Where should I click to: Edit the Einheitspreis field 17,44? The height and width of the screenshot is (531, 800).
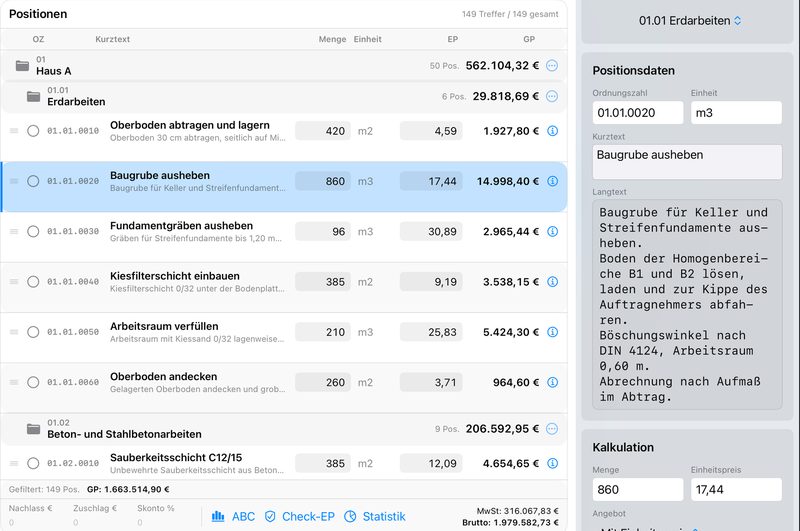point(736,490)
